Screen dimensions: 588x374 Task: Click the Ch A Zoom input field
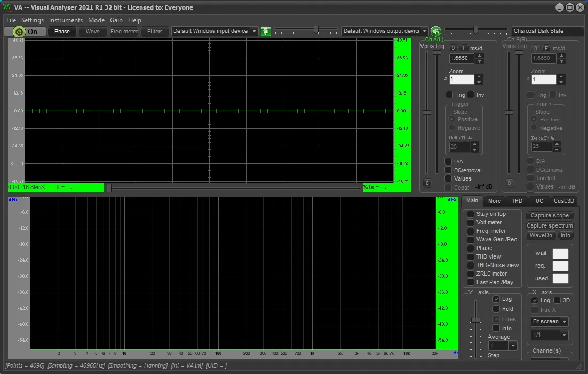click(x=462, y=80)
